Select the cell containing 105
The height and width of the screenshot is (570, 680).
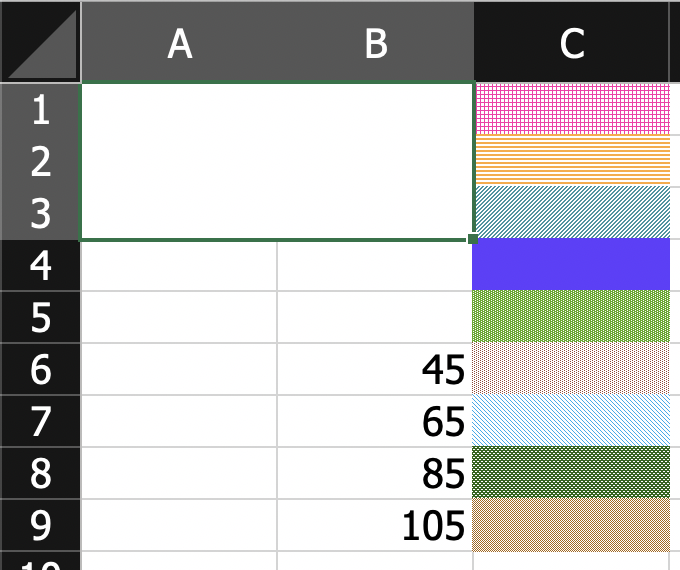click(x=375, y=525)
